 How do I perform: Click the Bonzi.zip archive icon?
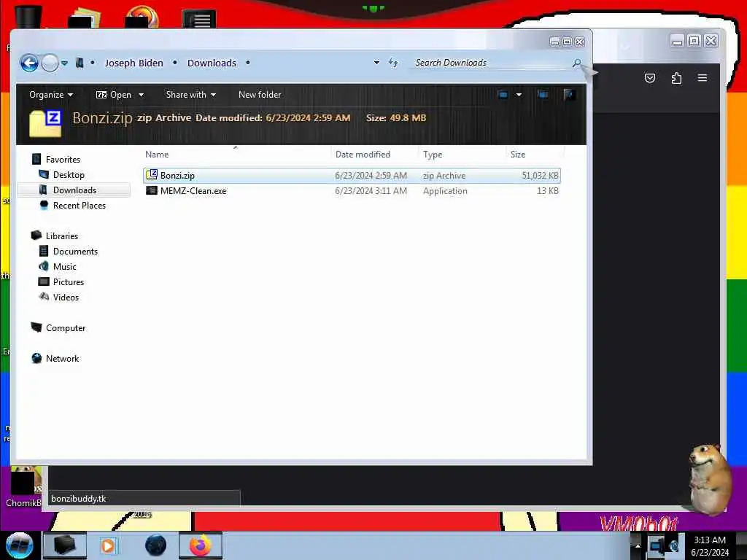coord(152,175)
